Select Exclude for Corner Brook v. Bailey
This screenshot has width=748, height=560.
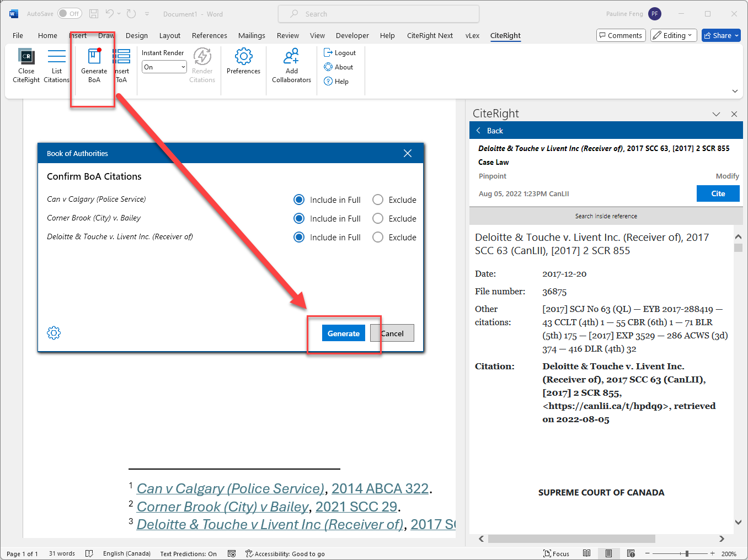pos(378,218)
